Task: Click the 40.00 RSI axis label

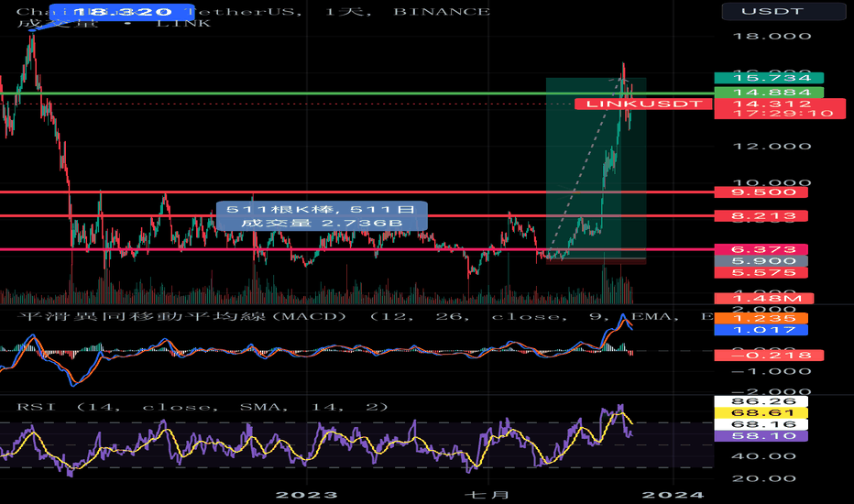Action: coord(762,456)
